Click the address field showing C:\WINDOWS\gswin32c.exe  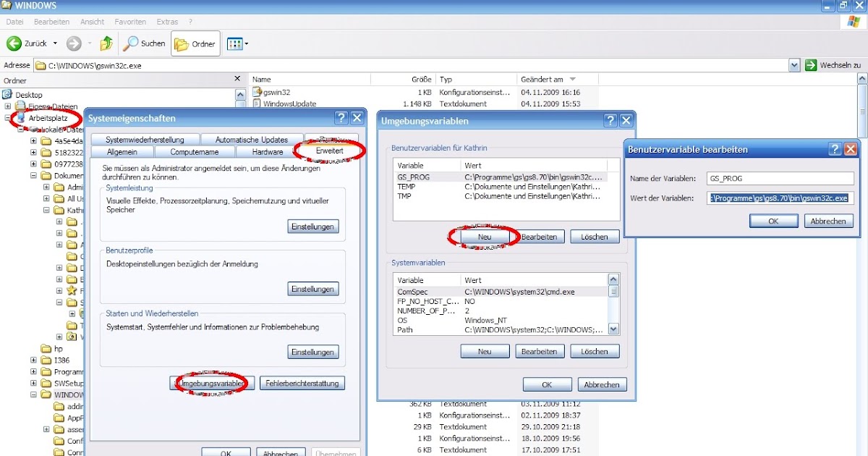point(412,65)
